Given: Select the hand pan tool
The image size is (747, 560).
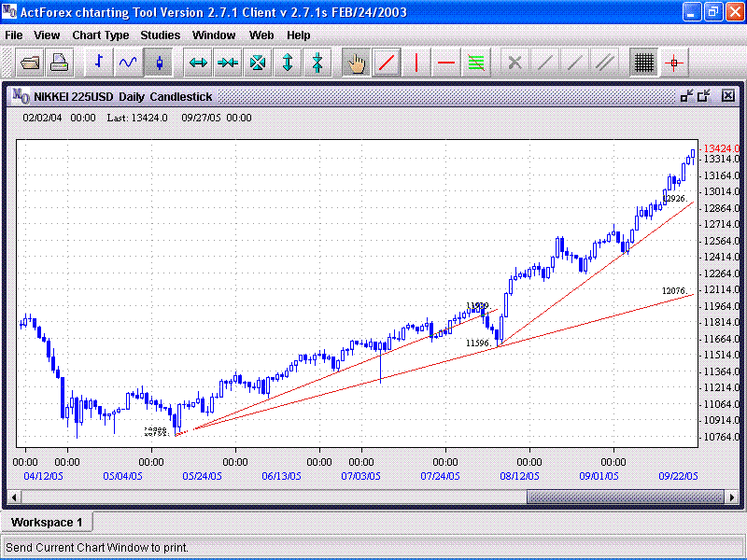Looking at the screenshot, I should [x=356, y=63].
